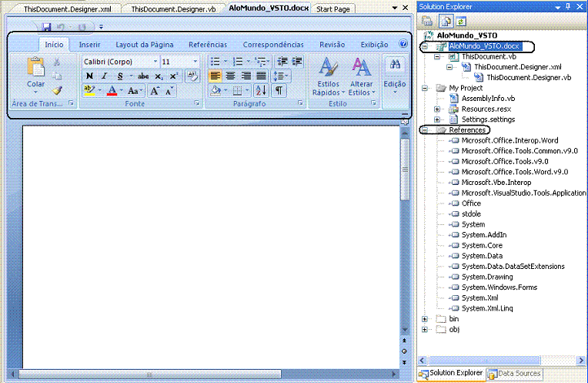Click the decrease indent icon
This screenshot has height=383, width=588.
pyautogui.click(x=282, y=62)
